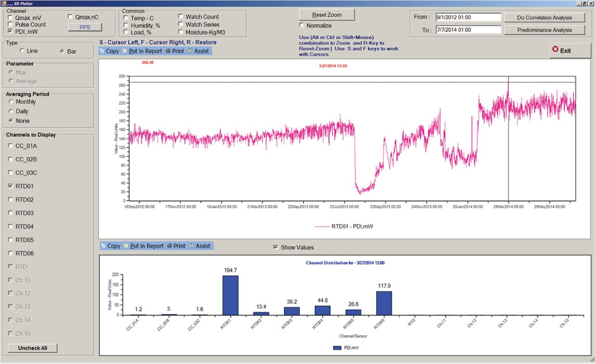This screenshot has width=595, height=364.
Task: Click Do Correlation Analysis button
Action: [x=544, y=18]
